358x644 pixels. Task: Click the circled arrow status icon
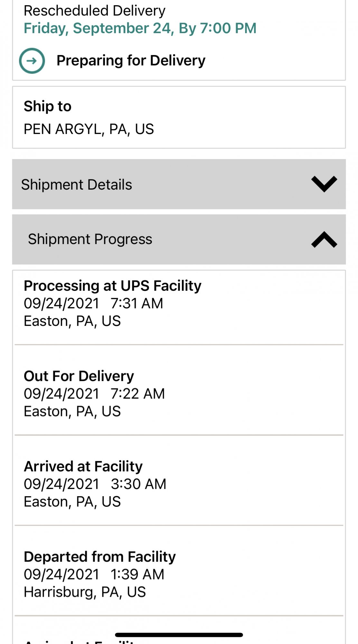point(32,61)
